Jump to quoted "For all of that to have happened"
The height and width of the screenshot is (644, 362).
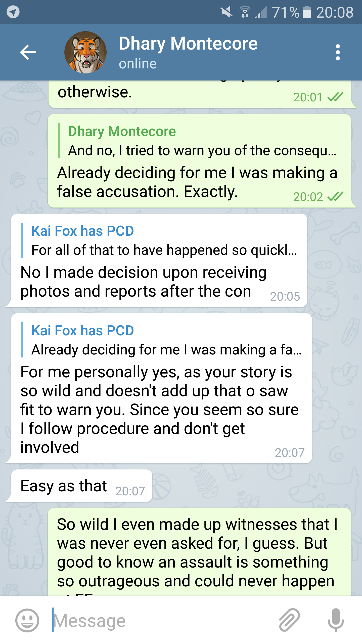(161, 240)
